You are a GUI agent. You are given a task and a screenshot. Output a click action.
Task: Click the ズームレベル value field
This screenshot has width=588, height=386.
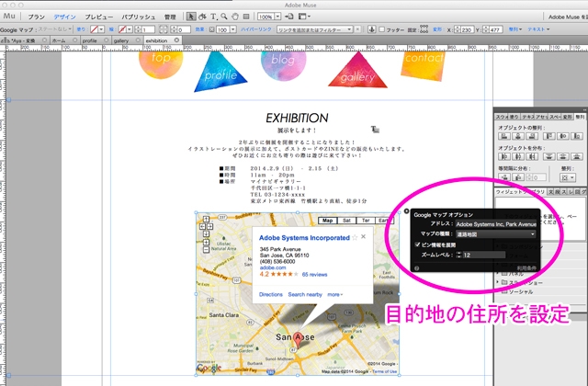(484, 255)
